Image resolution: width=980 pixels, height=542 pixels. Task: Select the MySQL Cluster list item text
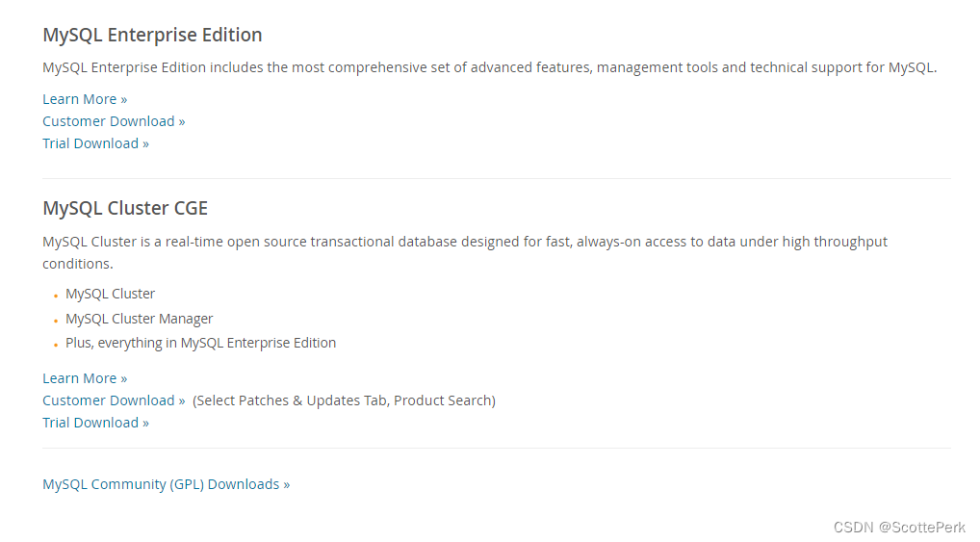click(110, 294)
